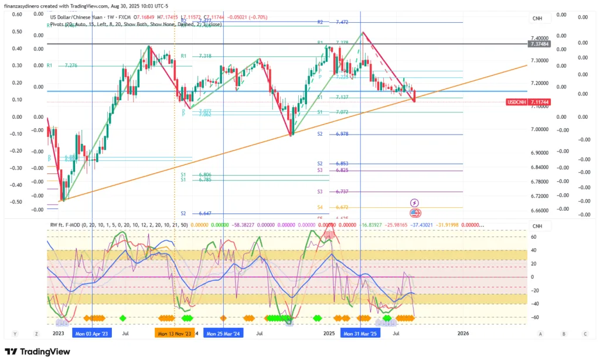Click the 7.00000 price axis tick
The height and width of the screenshot is (364, 600).
click(x=540, y=129)
